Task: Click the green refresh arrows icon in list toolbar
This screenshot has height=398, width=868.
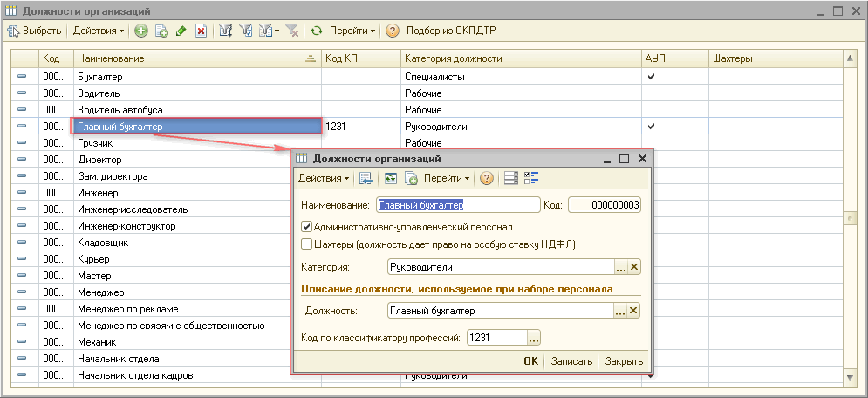Action: (316, 31)
